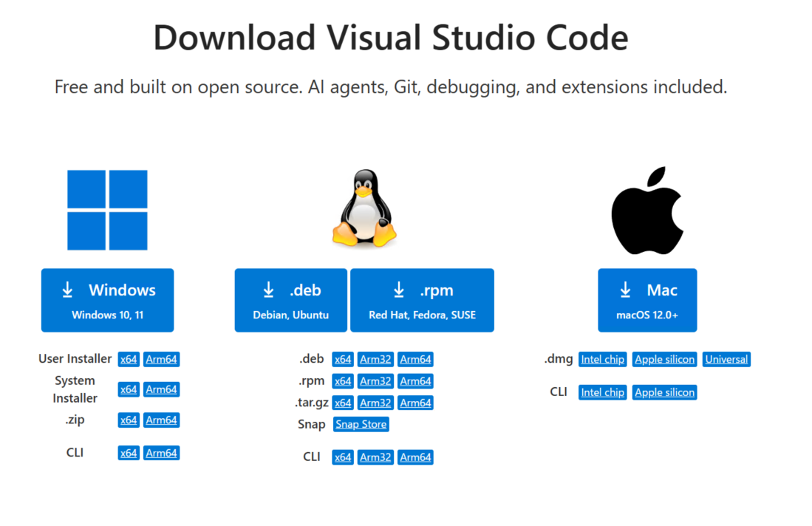Viewport: 812px width, 526px height.
Task: Get the Linux CLI Arm32 build
Action: tap(375, 457)
